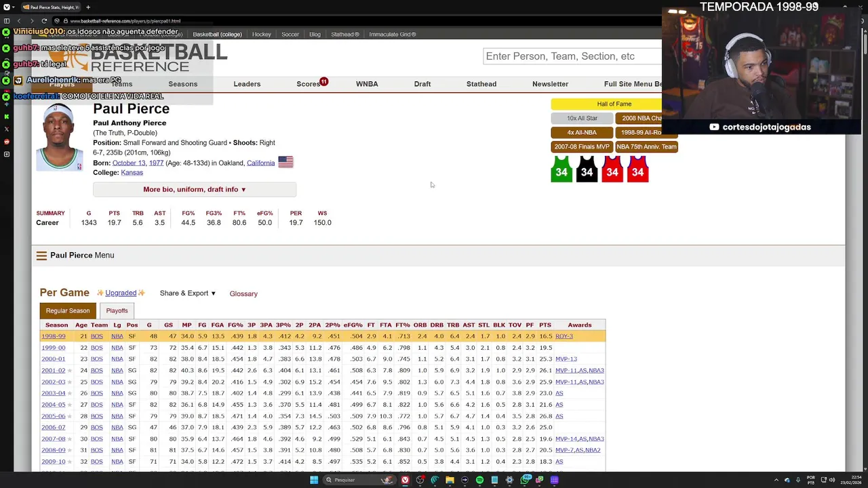Open the Seasons navigation menu
The height and width of the screenshot is (488, 868).
point(183,84)
